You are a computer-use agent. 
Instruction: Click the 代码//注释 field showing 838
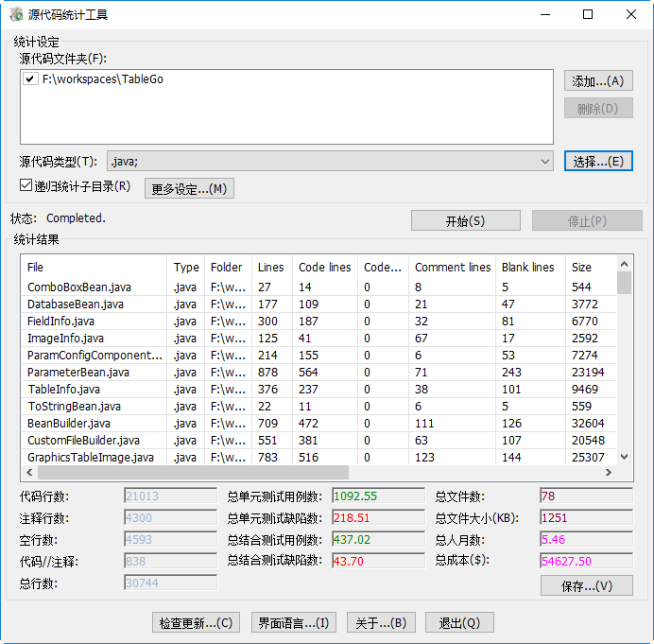pos(171,561)
